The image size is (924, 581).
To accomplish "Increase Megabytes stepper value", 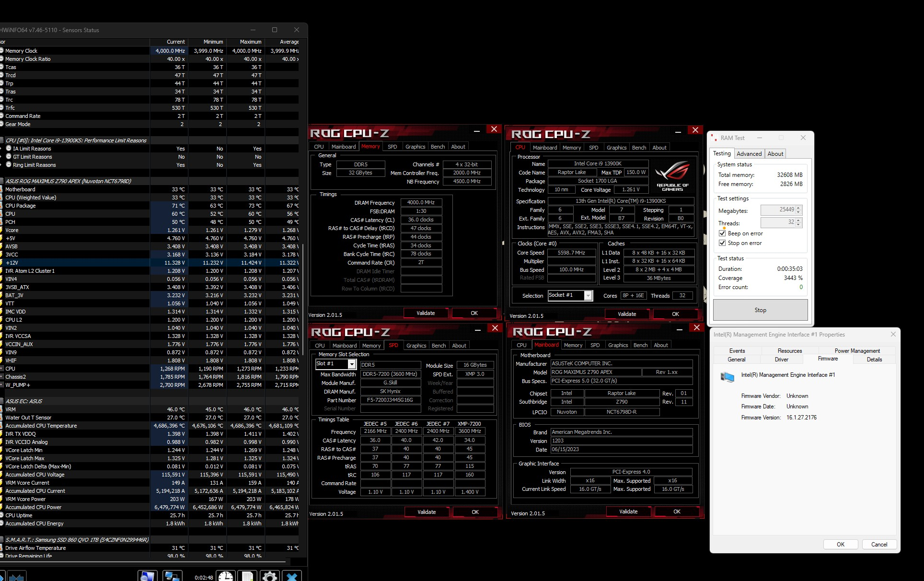I will point(798,208).
